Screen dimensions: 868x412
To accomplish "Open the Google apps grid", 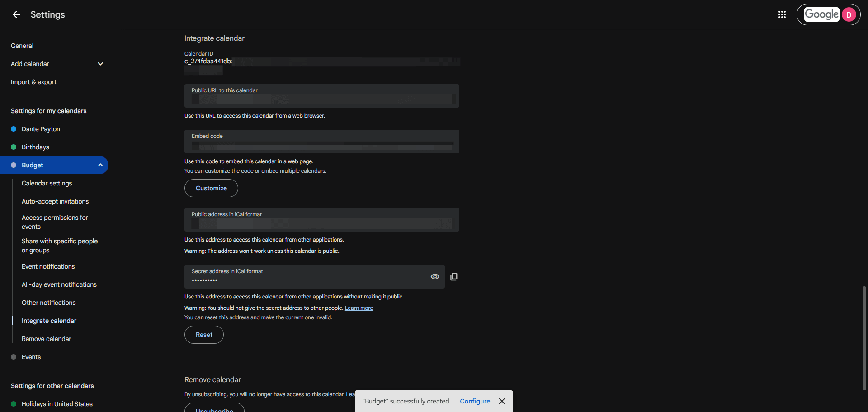I will pyautogui.click(x=782, y=14).
